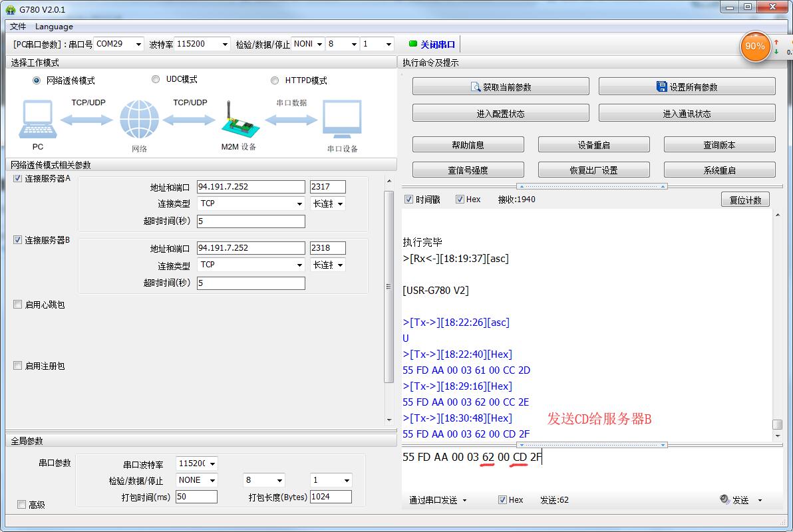Open the 文件 menu
793x532 pixels.
18,27
